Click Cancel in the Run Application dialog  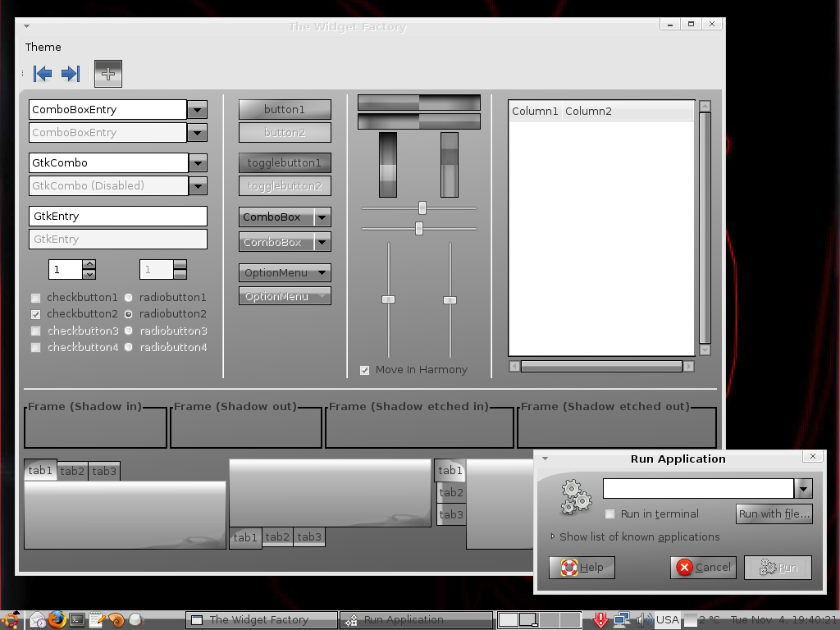click(x=703, y=568)
